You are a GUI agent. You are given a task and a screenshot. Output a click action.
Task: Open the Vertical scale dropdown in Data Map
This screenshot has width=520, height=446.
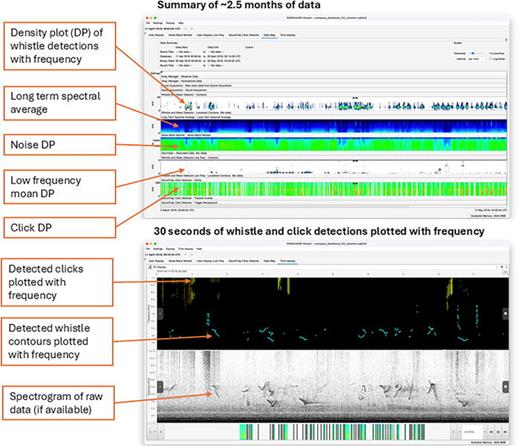(476, 59)
